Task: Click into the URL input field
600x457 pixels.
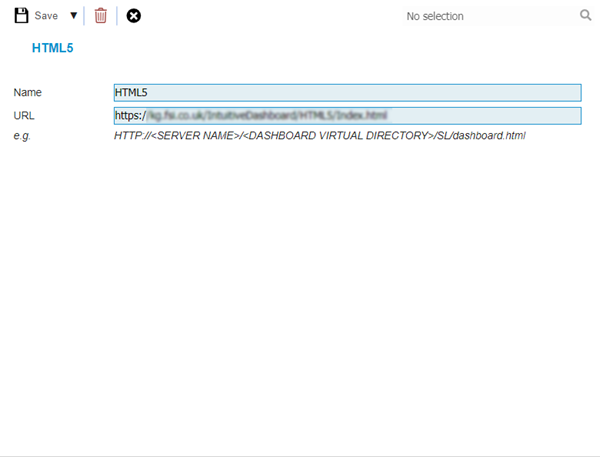Action: click(x=347, y=116)
